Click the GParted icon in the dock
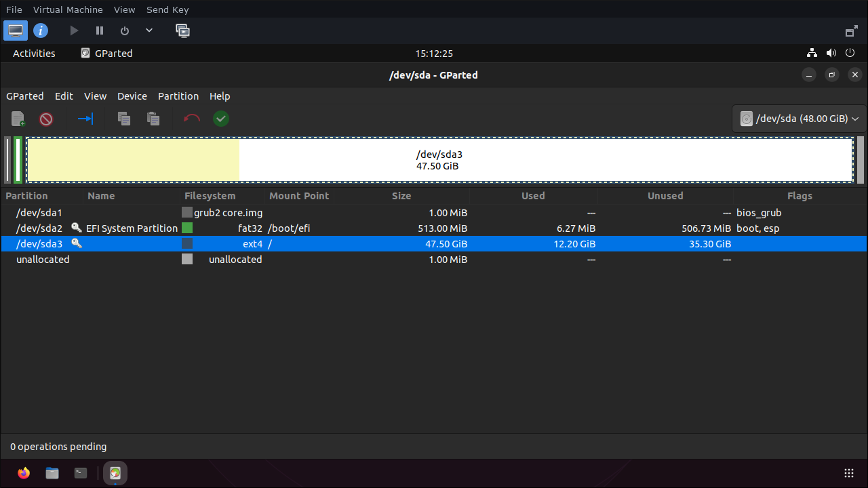Screen dimensions: 868x488 pos(115,473)
